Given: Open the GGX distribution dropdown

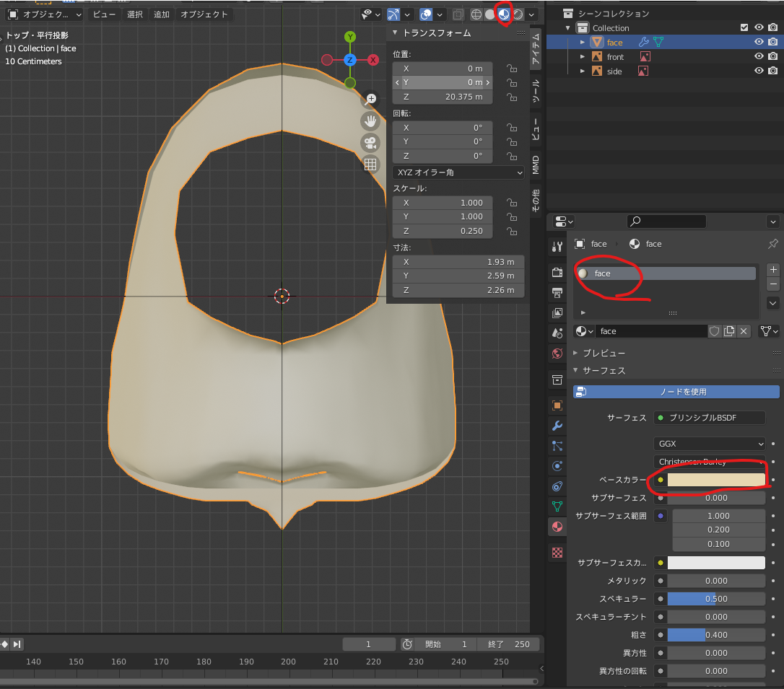Looking at the screenshot, I should (x=709, y=444).
